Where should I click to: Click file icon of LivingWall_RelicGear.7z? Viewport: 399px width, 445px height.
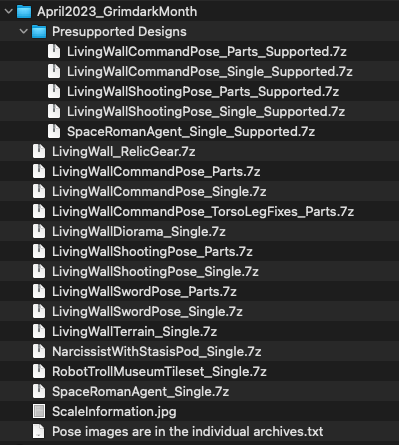[x=39, y=151]
